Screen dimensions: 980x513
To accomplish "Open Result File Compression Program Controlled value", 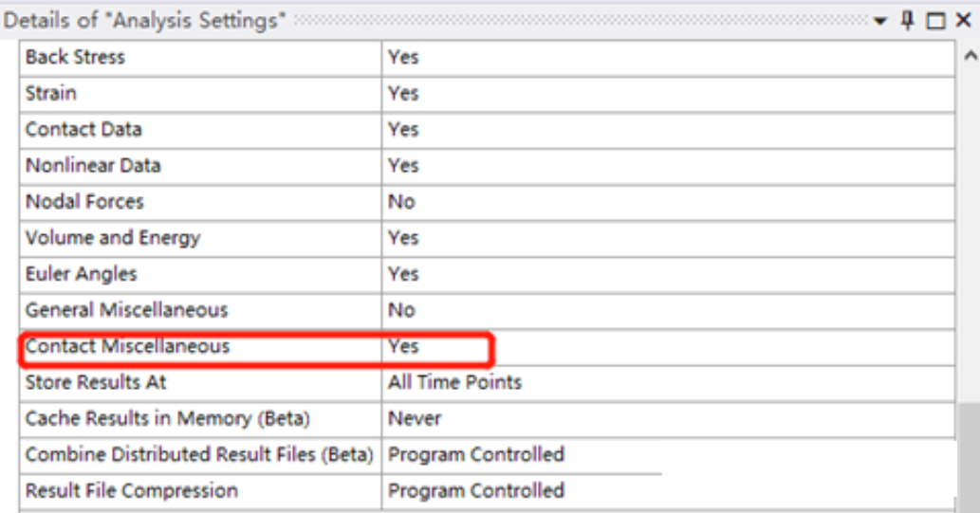I will point(668,492).
